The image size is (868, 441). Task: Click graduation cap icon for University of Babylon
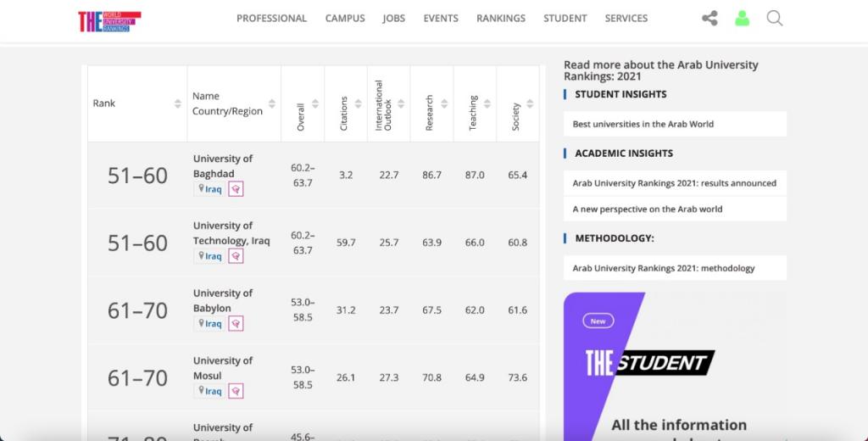point(236,324)
